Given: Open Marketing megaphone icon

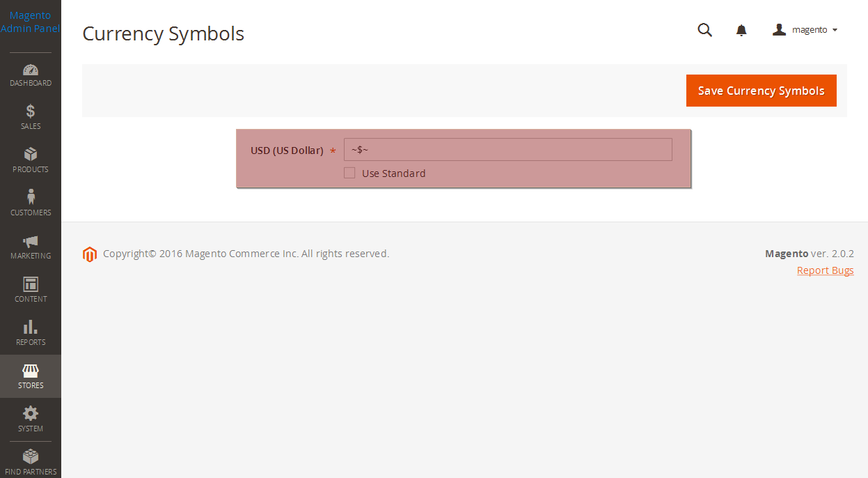Looking at the screenshot, I should click(x=31, y=241).
